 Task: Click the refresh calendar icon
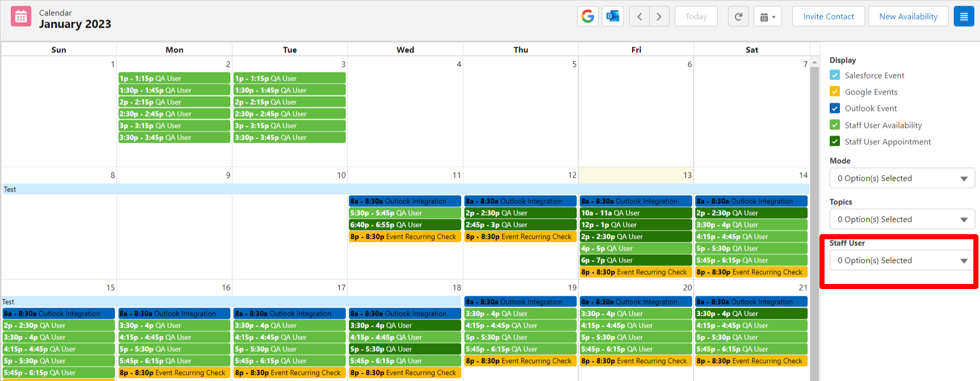tap(738, 16)
